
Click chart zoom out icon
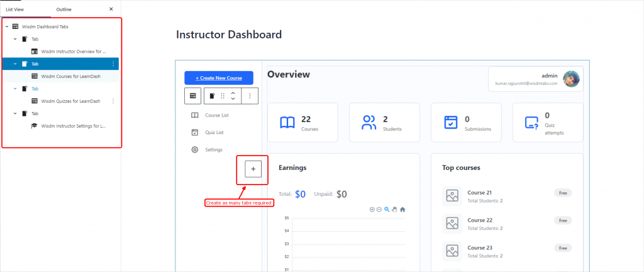tap(379, 209)
